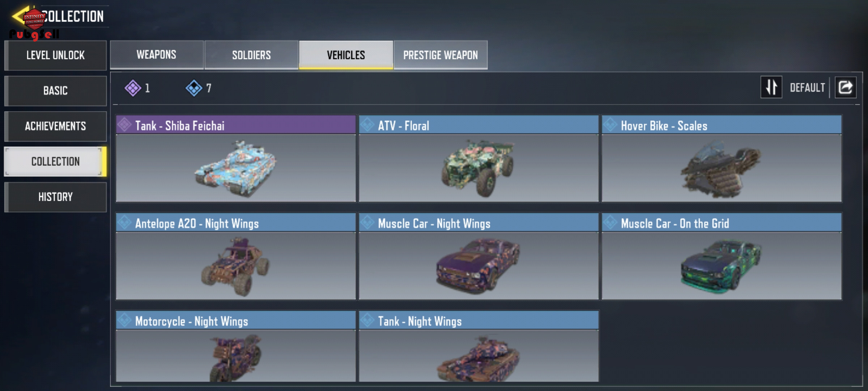Open the DEFAULT sort dropdown
The height and width of the screenshot is (391, 868).
pyautogui.click(x=807, y=88)
